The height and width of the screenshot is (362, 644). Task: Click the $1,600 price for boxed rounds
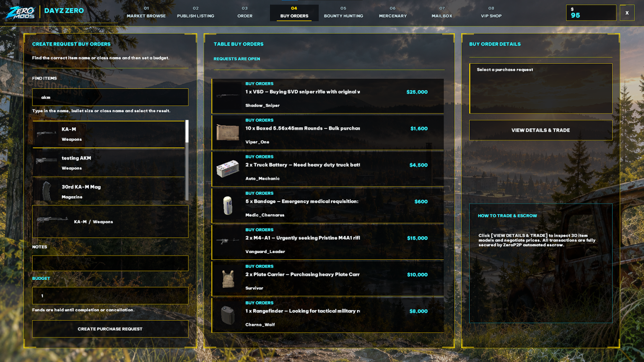point(419,129)
